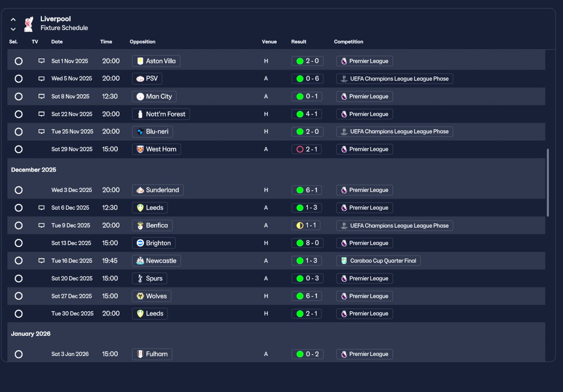Click the Spurs club badge icon

140,279
